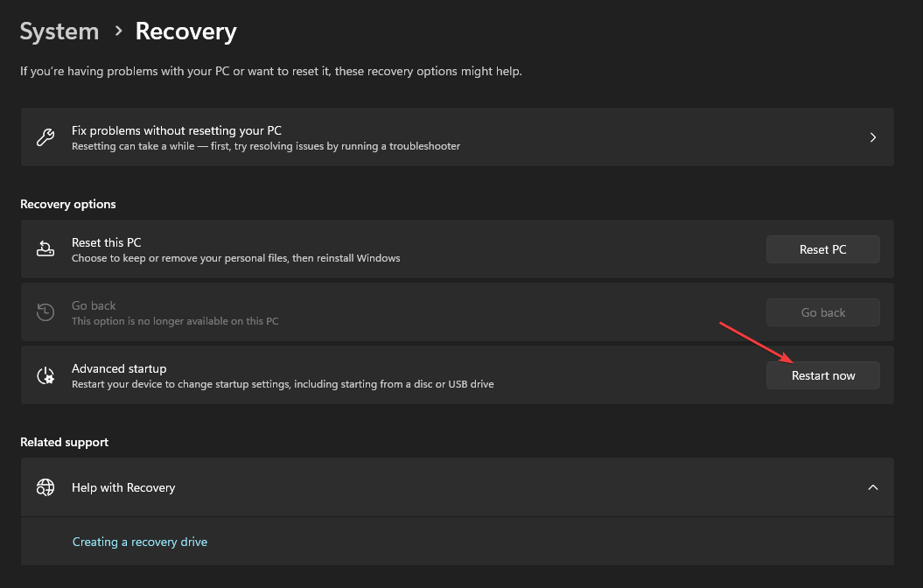Click the 'Advanced startup' title text

(119, 368)
